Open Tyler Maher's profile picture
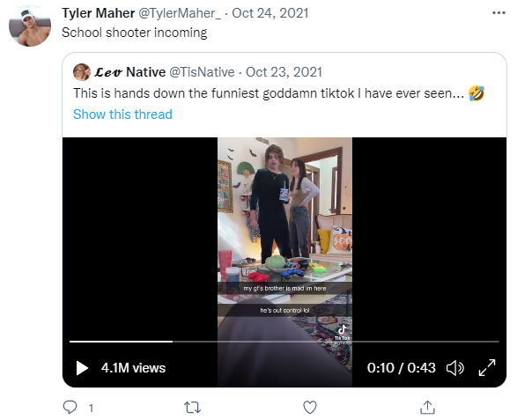 (30, 26)
